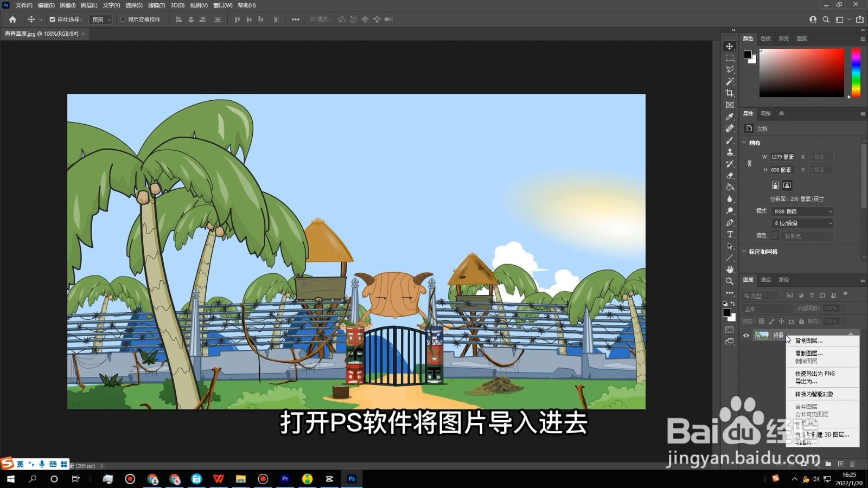
Task: Open the 文件(F) menu
Action: pos(24,5)
